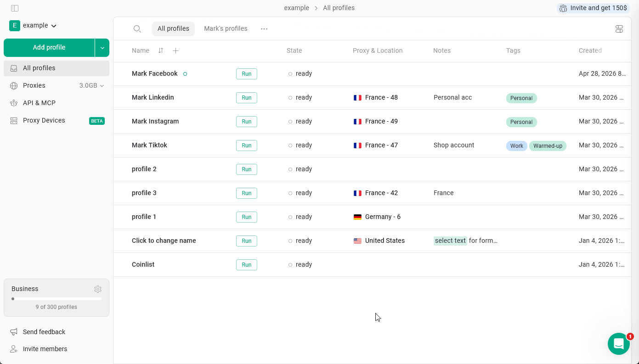This screenshot has height=364, width=639.
Task: Toggle sort order on the Name column
Action: [x=160, y=50]
